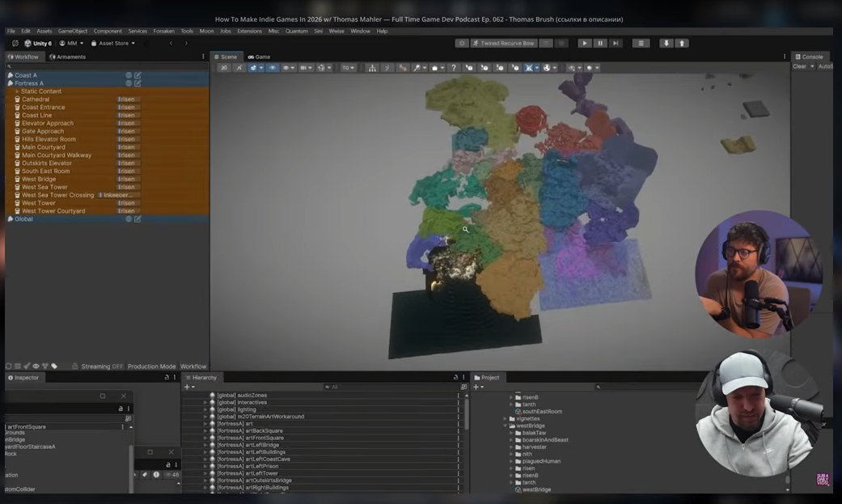Toggle Streaming OFF in the Workflow footer
This screenshot has height=504, width=842.
coord(101,366)
